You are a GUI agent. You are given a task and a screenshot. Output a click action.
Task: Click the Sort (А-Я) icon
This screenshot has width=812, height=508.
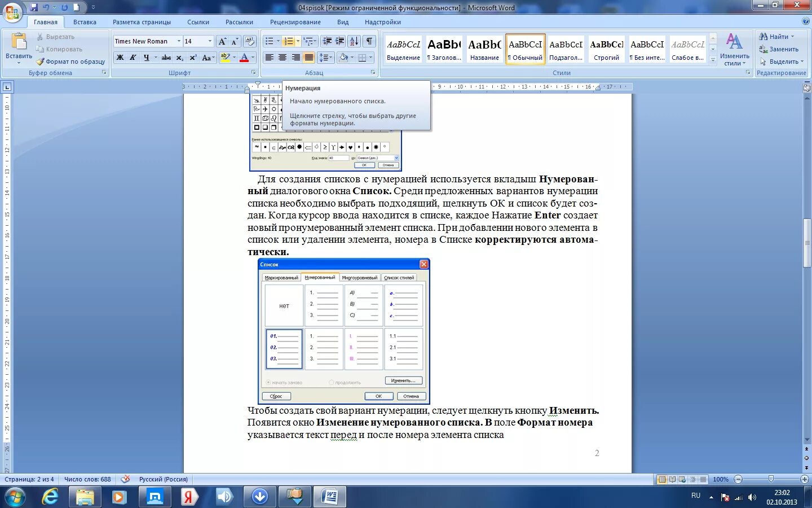pyautogui.click(x=354, y=41)
